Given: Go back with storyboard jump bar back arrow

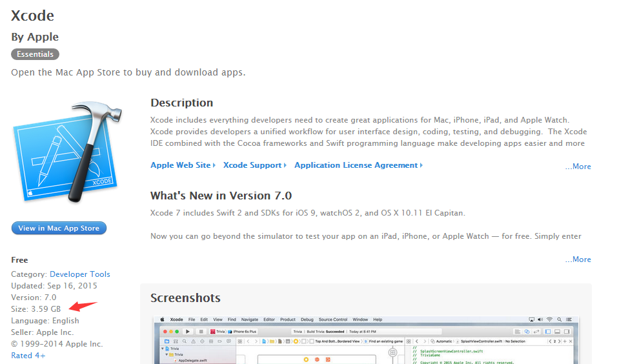Looking at the screenshot, I should 248,341.
